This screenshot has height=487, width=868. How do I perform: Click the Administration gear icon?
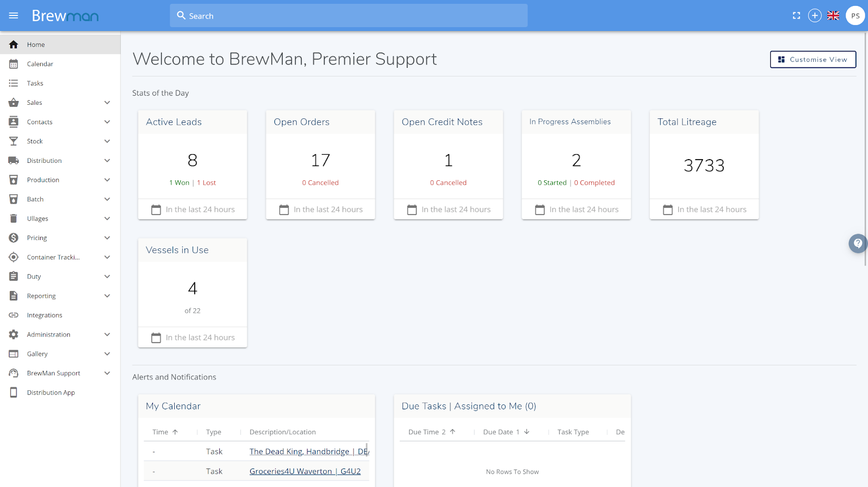pos(14,334)
